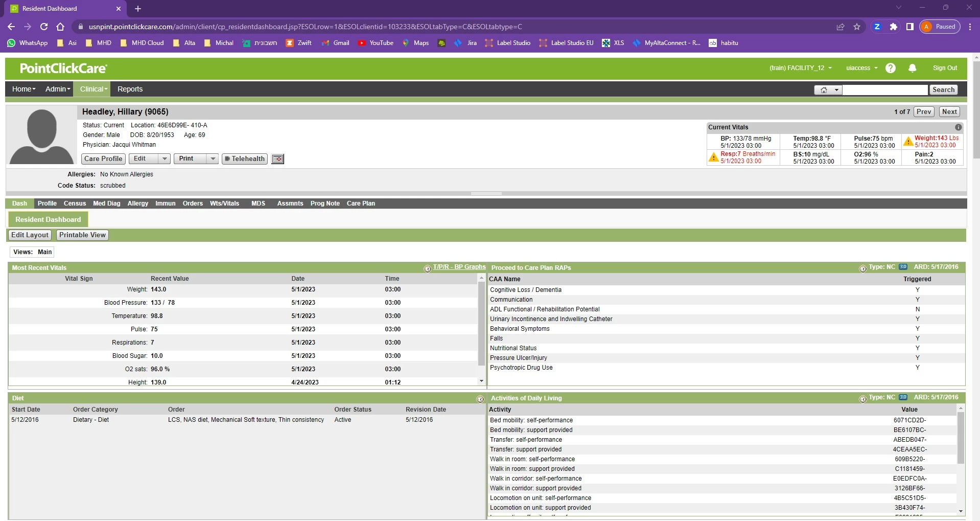This screenshot has width=980, height=521.
Task: Open the FACILITY_12 dropdown
Action: [x=800, y=68]
